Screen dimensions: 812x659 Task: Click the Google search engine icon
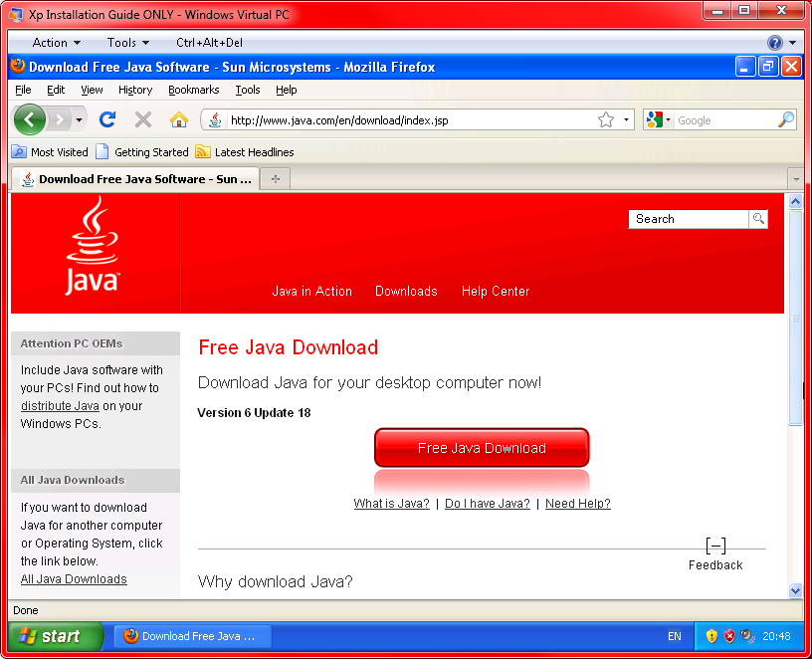655,120
